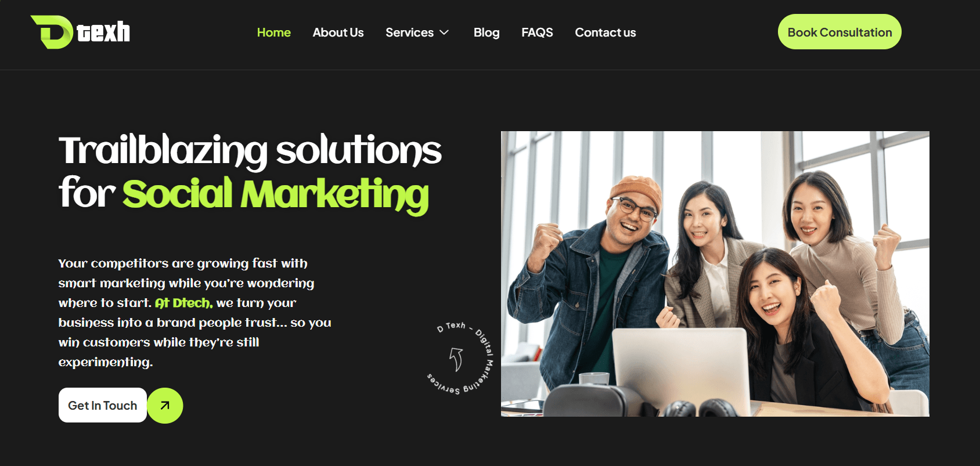The height and width of the screenshot is (466, 980).
Task: Click the competitors paragraph text
Action: pyautogui.click(x=194, y=313)
